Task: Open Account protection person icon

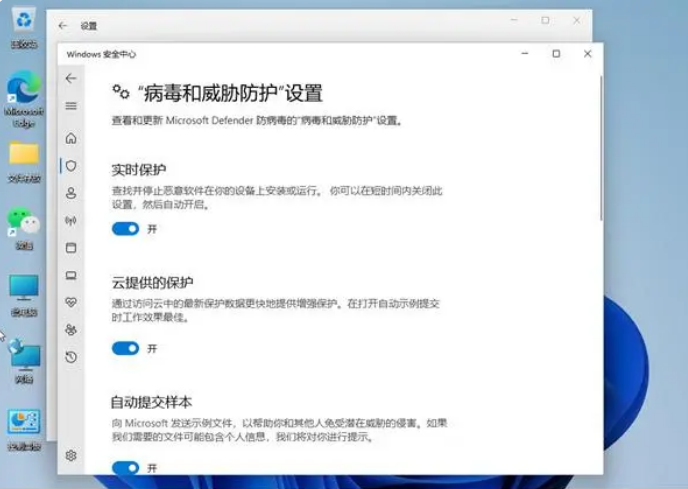Action: pyautogui.click(x=71, y=193)
